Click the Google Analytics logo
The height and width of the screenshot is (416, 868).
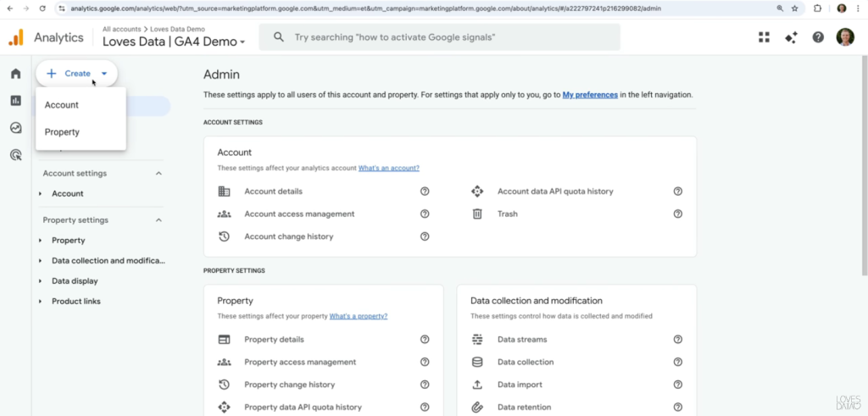(x=16, y=37)
